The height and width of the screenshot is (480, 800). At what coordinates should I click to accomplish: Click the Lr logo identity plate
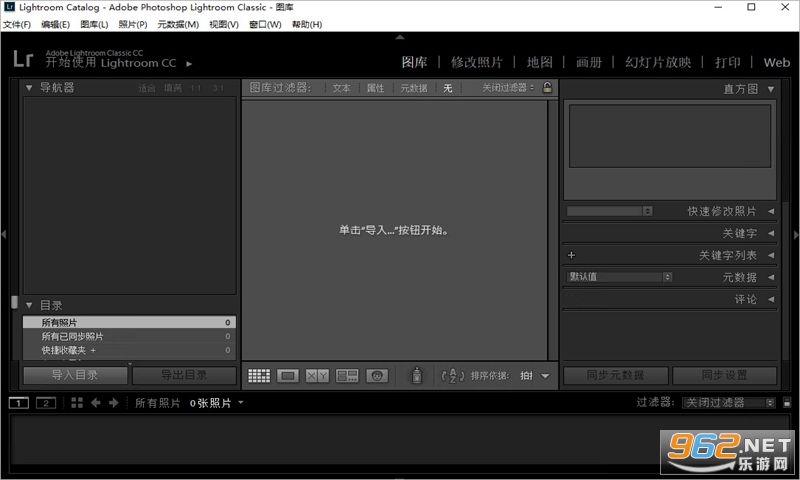pos(23,59)
